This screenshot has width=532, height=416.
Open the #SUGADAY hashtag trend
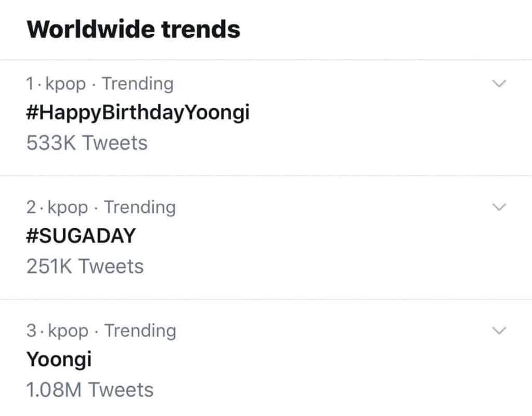coord(81,236)
